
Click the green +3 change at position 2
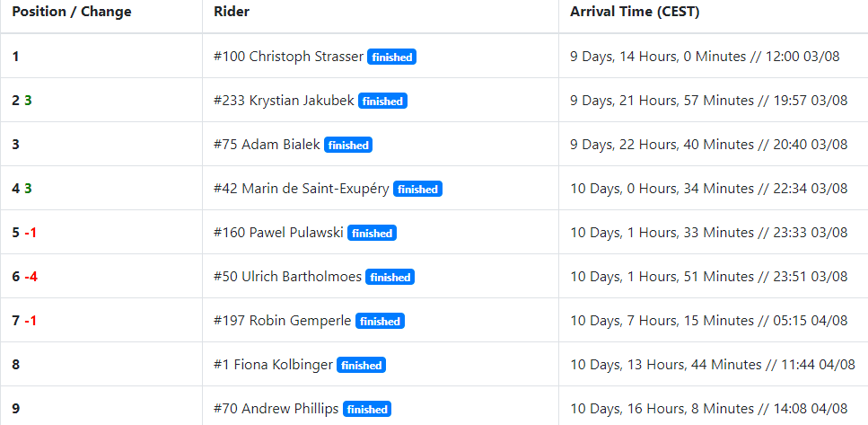pyautogui.click(x=29, y=101)
